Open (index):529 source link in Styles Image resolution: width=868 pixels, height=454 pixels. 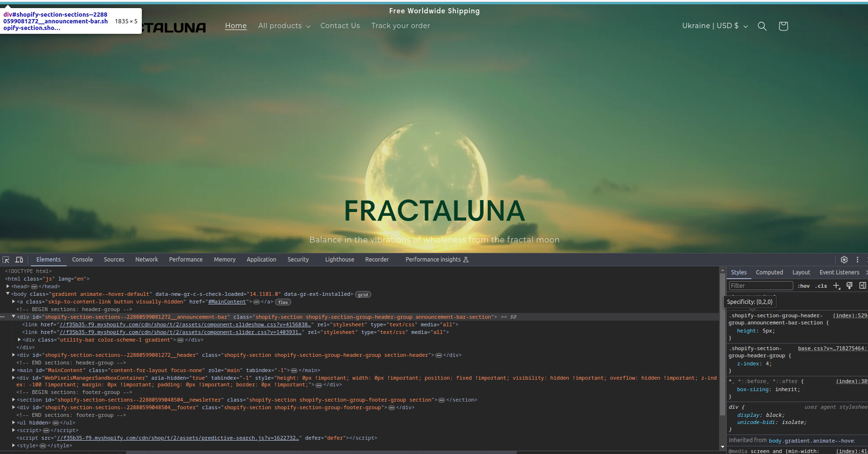coord(850,315)
